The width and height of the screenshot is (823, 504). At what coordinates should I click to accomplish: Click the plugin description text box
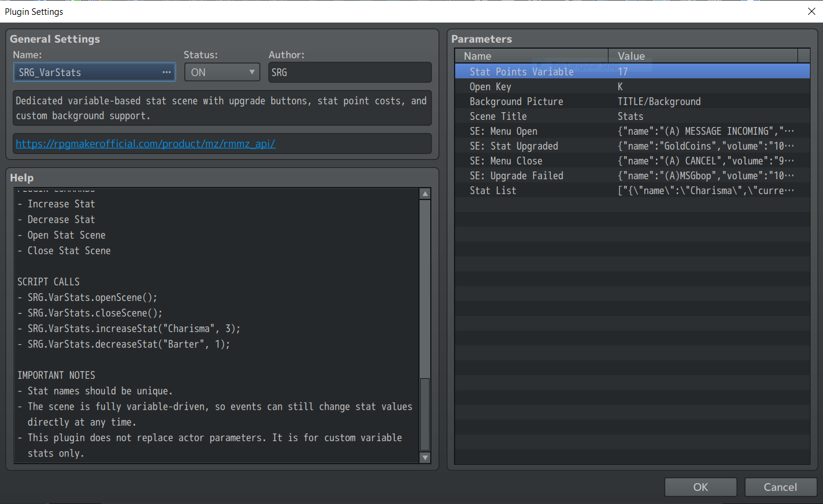click(x=222, y=108)
